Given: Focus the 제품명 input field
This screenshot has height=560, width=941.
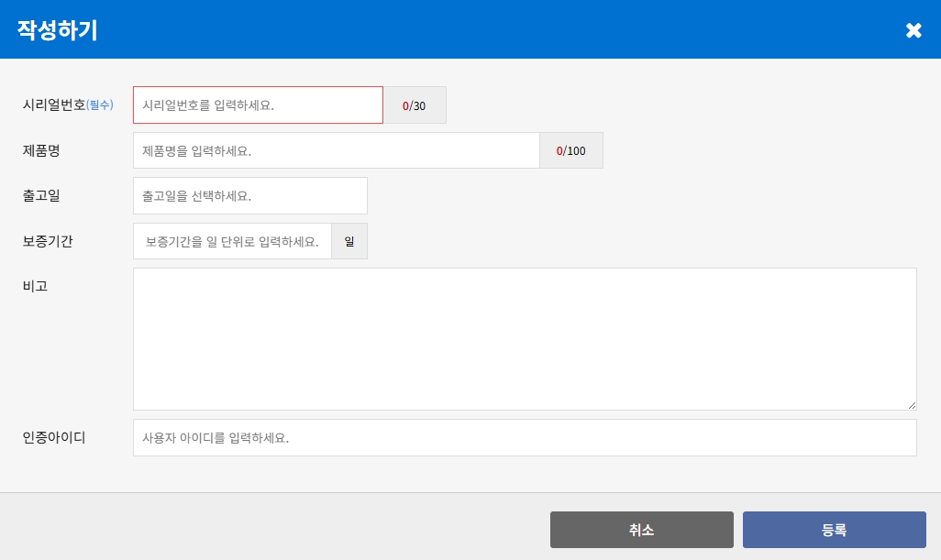Looking at the screenshot, I should pyautogui.click(x=336, y=150).
